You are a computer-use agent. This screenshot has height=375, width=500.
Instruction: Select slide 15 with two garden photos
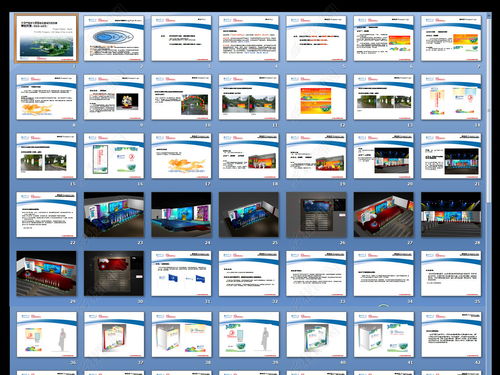pyautogui.click(x=46, y=156)
